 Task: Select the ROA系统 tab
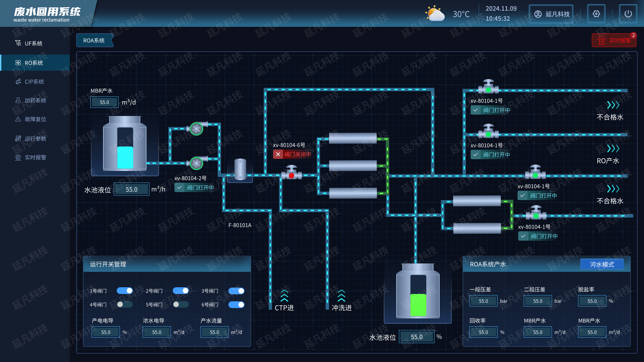tap(94, 41)
